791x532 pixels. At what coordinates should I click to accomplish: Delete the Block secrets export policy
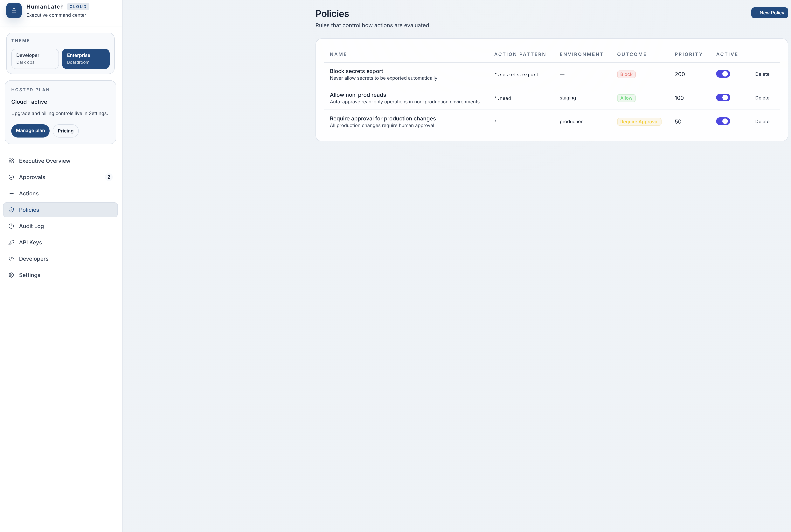(x=762, y=74)
